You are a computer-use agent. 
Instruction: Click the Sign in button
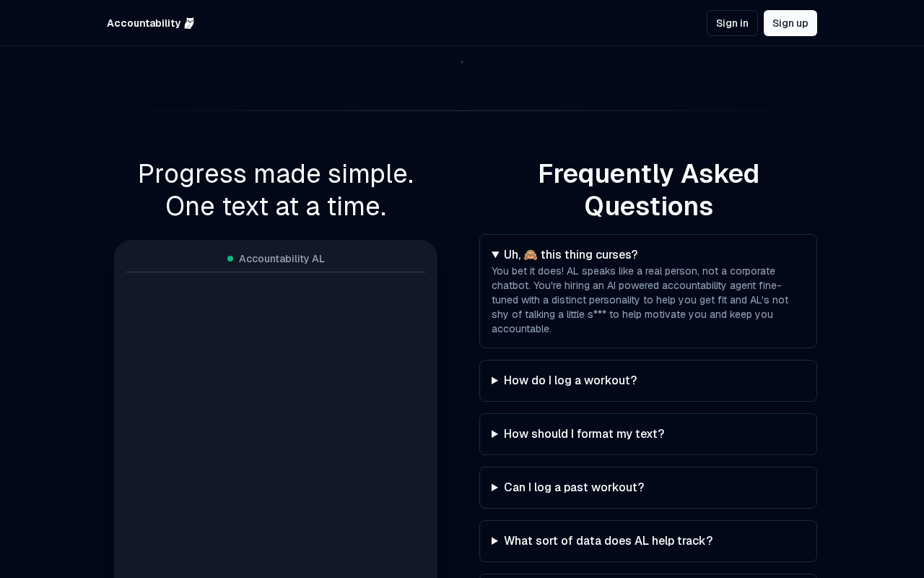[732, 23]
